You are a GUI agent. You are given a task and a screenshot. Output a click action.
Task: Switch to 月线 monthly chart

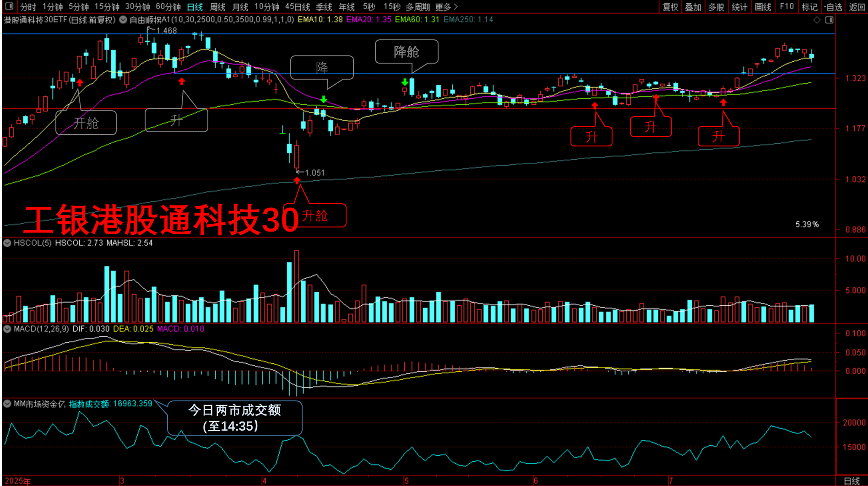pos(240,7)
